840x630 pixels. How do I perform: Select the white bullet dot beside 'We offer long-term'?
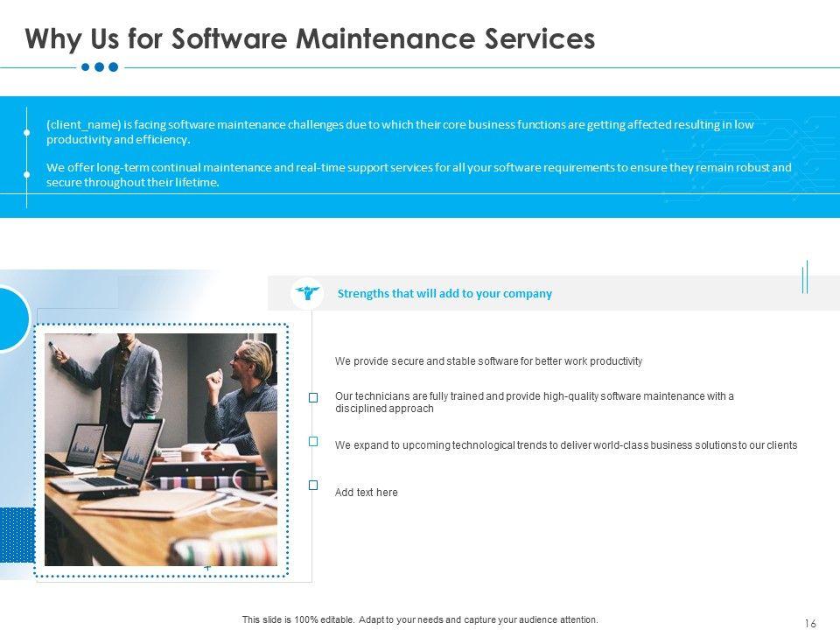[x=27, y=174]
